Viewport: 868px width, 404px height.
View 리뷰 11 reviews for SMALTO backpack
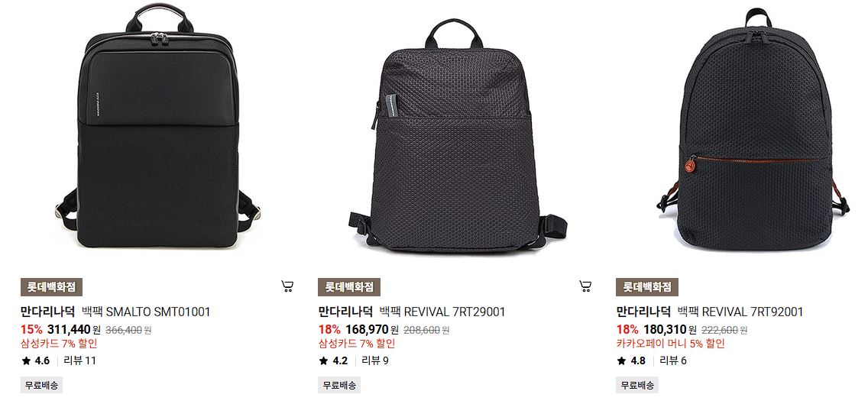click(x=80, y=360)
